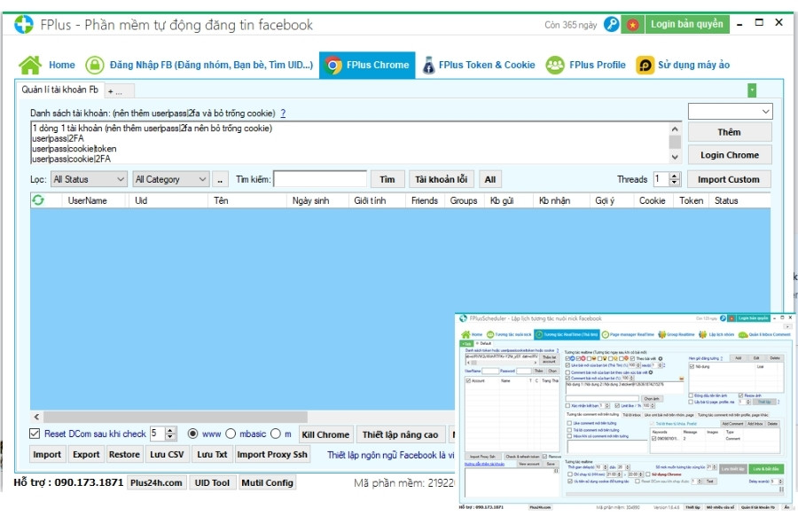Click the Tìm search button
Image resolution: width=798 pixels, height=532 pixels.
click(387, 179)
